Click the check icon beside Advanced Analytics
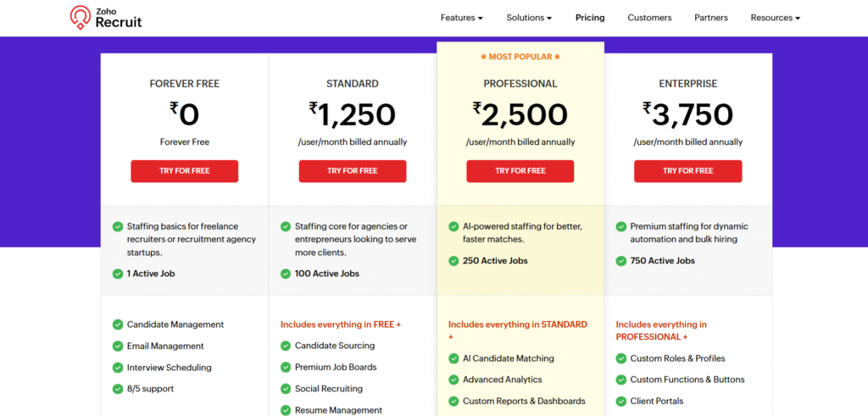Viewport: 868px width, 416px height. tap(453, 380)
